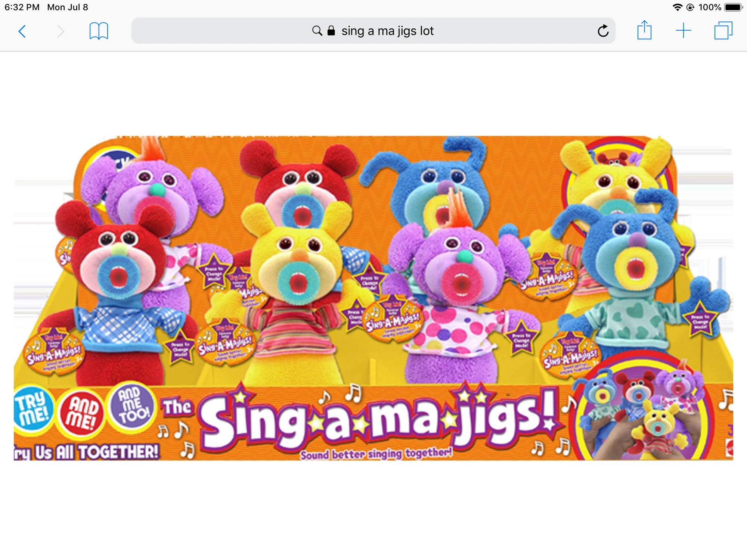
Task: Tap the forward navigation arrow
Action: point(61,31)
